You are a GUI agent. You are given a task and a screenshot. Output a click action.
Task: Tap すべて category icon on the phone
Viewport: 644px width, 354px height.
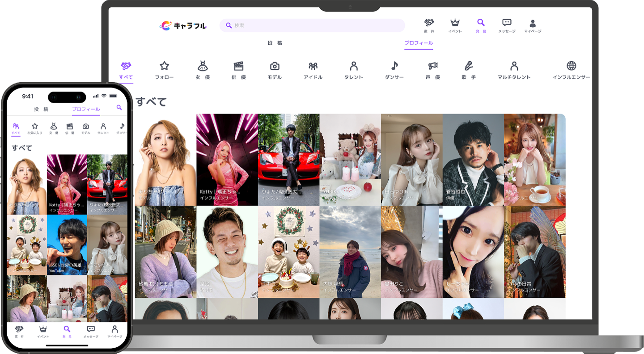pos(16,126)
